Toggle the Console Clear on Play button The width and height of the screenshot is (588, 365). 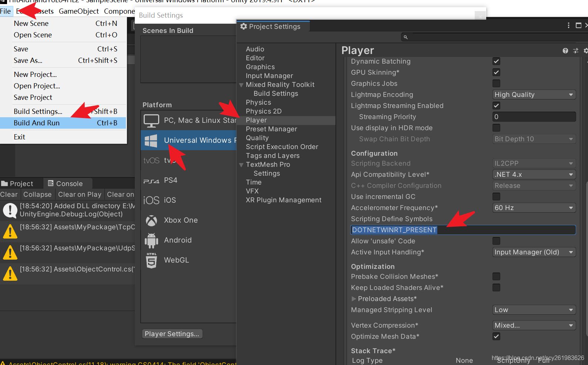tap(80, 195)
